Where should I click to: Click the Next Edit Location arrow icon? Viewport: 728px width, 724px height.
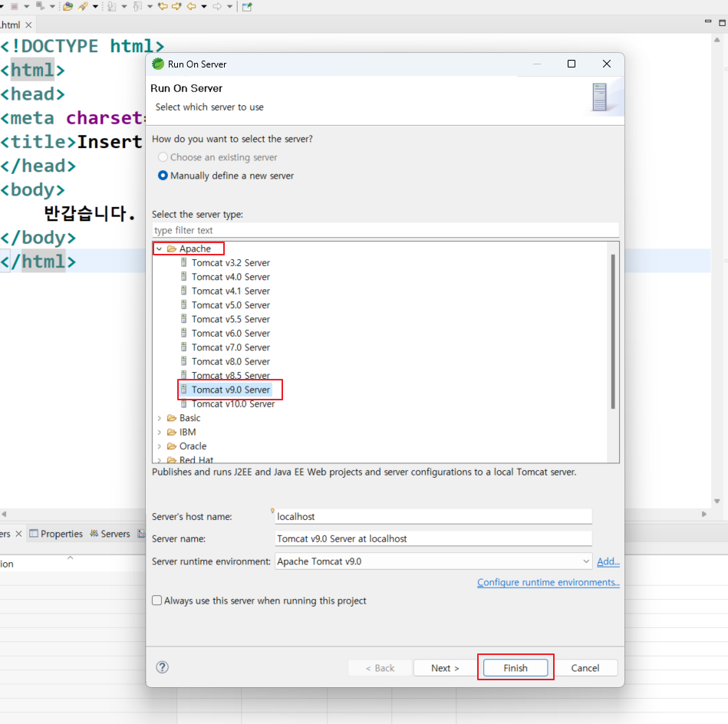point(176,6)
